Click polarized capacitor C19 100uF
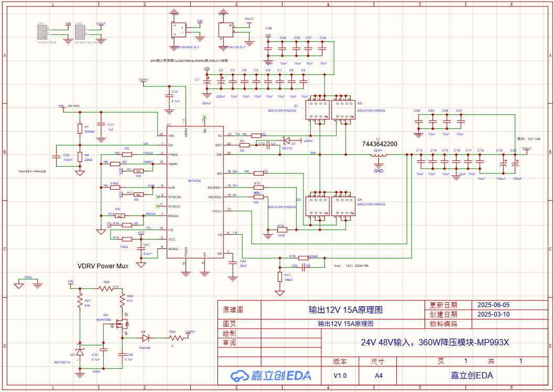Viewport: 554px width, 392px height. 504,164
